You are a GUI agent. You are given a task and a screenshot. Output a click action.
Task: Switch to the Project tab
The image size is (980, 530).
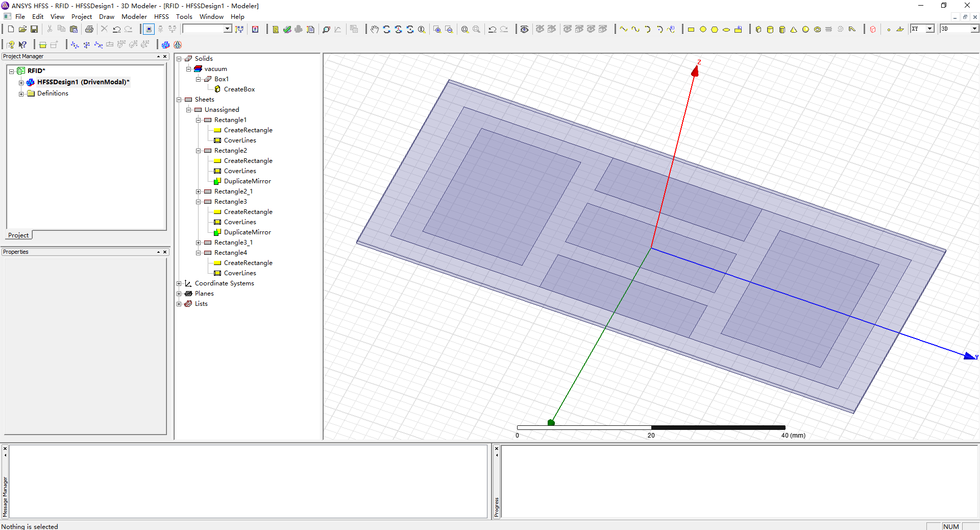point(18,235)
